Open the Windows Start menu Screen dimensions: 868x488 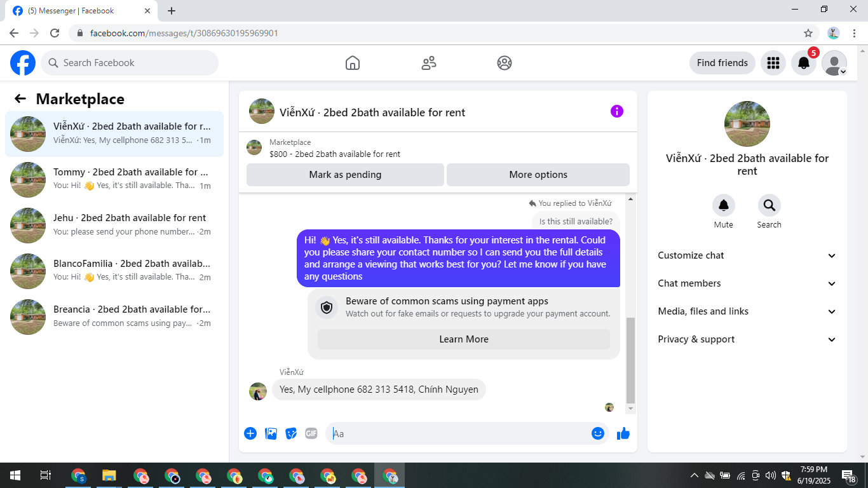point(15,475)
